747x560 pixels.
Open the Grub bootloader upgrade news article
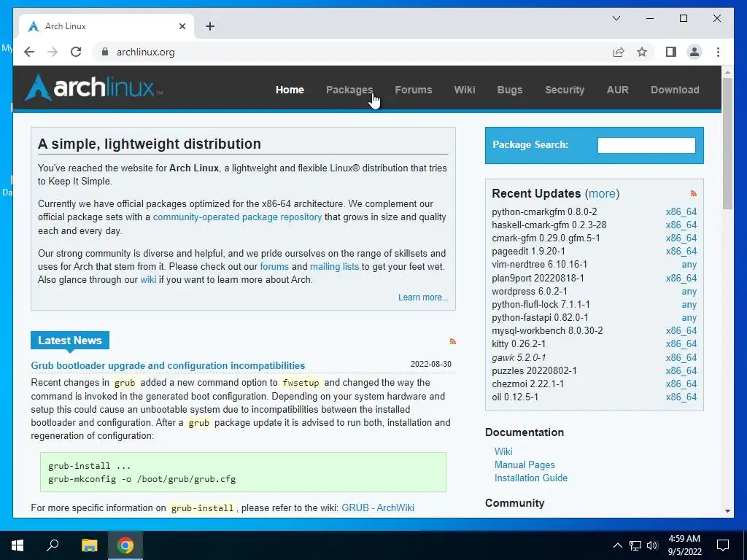(x=168, y=366)
